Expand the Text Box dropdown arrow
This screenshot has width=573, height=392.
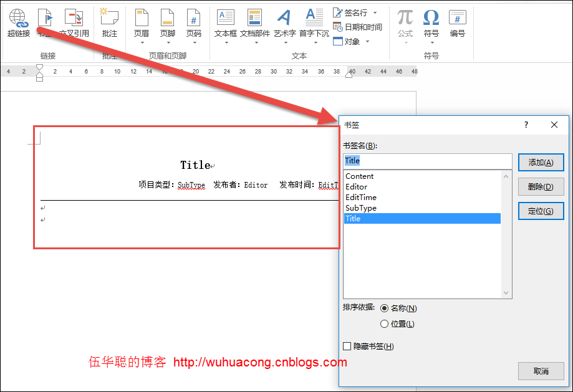(226, 43)
